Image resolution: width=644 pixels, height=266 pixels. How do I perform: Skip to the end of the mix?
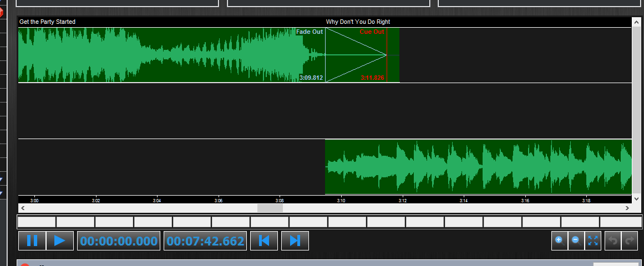click(295, 241)
